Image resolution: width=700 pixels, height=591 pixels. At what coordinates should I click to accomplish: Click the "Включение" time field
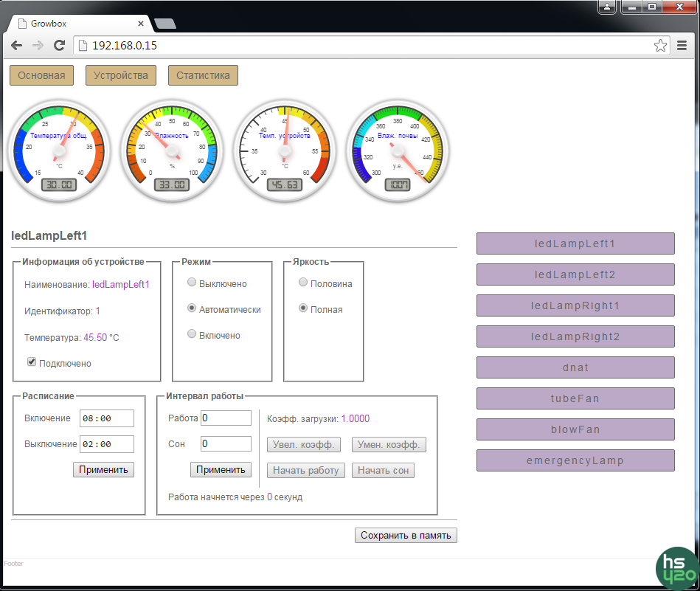coord(106,418)
